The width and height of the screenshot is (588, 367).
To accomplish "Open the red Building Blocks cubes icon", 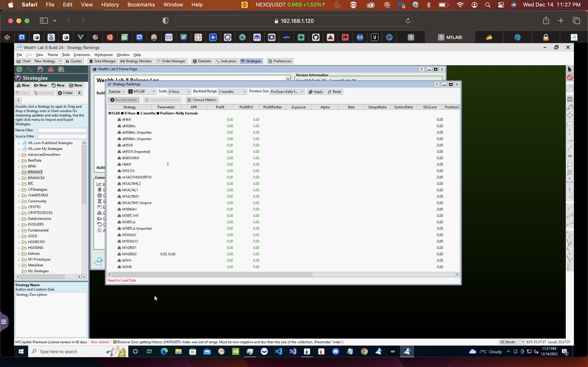I will coord(51,69).
